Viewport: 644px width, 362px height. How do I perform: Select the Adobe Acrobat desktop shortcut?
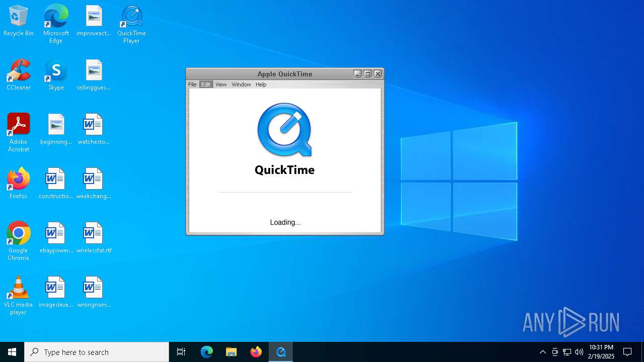[x=19, y=132]
